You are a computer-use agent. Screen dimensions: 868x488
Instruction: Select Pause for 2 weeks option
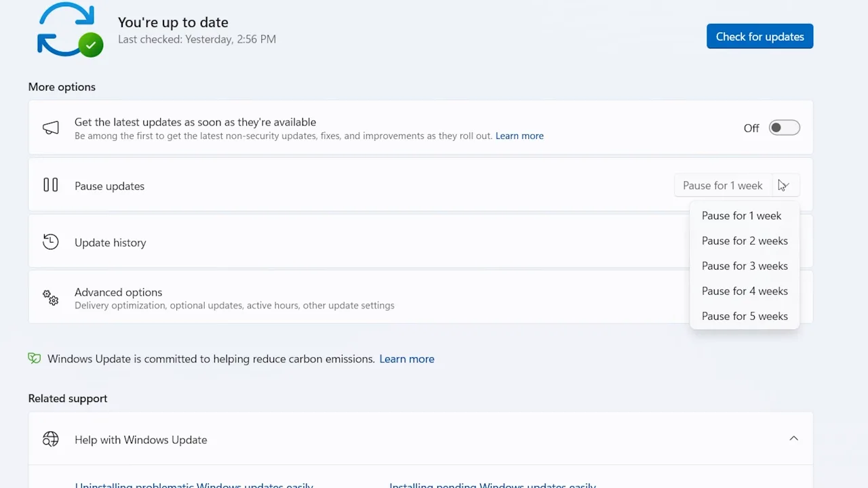[744, 241]
